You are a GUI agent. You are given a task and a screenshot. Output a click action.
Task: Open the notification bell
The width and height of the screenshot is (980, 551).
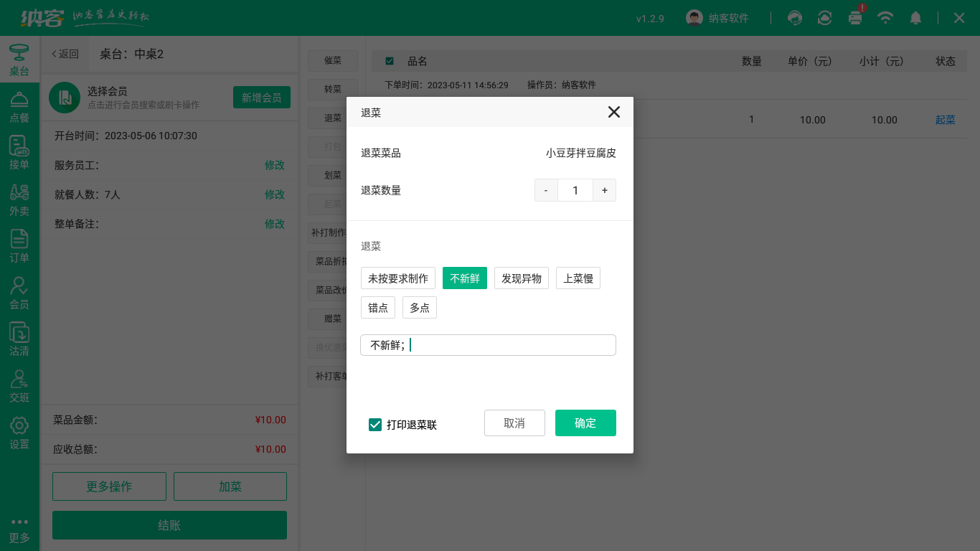(915, 18)
